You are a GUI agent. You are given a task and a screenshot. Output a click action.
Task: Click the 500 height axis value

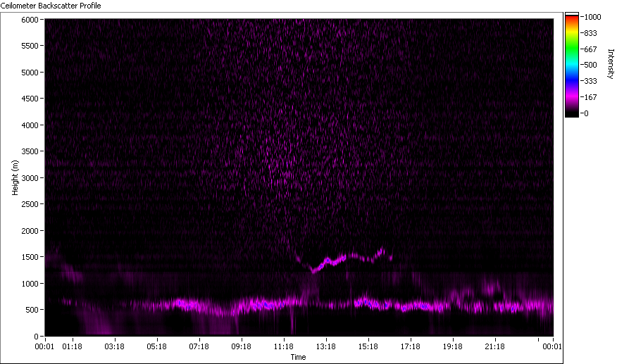coord(32,310)
